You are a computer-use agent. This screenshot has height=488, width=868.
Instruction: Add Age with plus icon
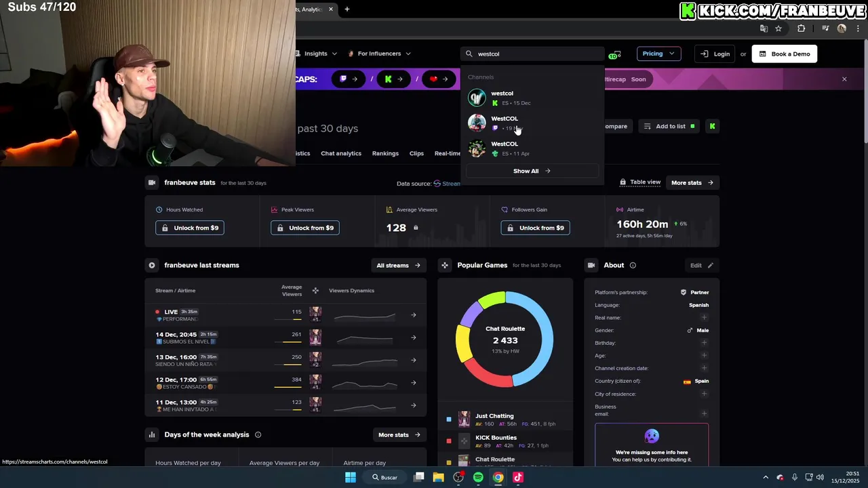coord(704,355)
